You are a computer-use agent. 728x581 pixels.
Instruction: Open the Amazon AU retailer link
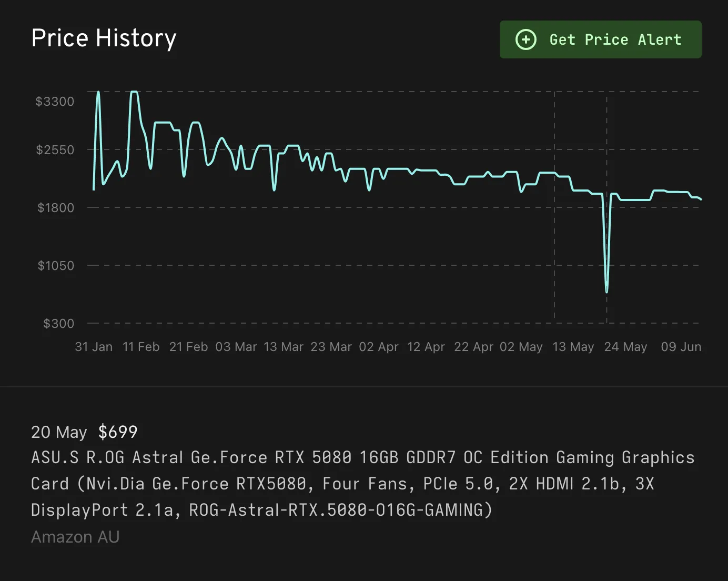click(x=75, y=536)
